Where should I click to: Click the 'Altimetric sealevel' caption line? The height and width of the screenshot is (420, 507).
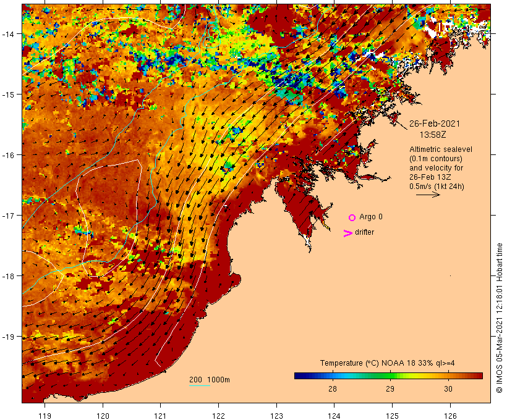point(441,149)
